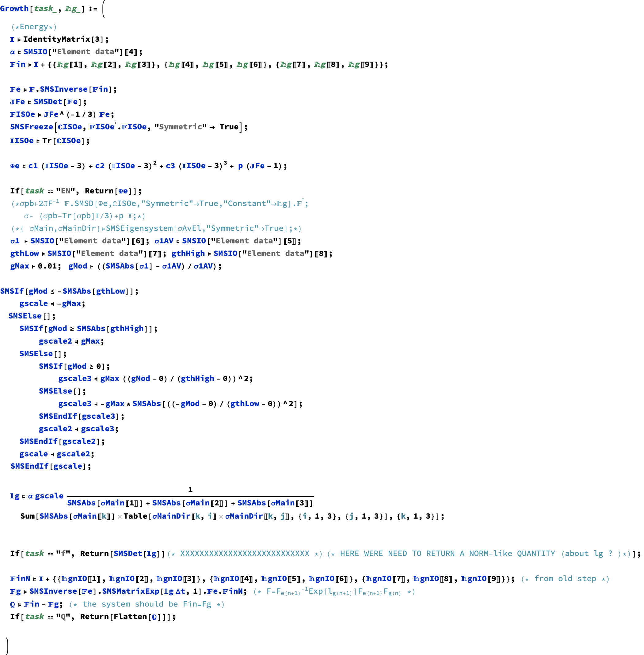Click SMSMatrixExp[𝕝g Δt, 1] expression

coord(152,592)
